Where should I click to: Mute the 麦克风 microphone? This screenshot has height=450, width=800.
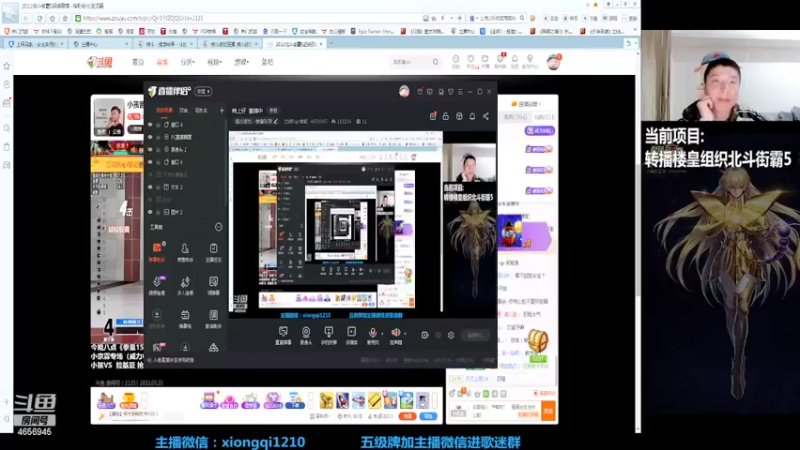click(372, 335)
